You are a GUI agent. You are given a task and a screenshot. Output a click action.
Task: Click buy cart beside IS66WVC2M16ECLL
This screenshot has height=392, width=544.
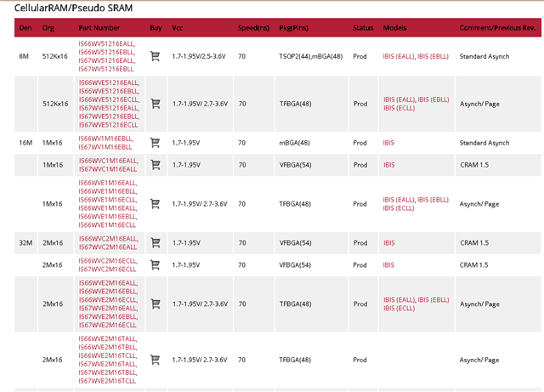click(x=155, y=265)
